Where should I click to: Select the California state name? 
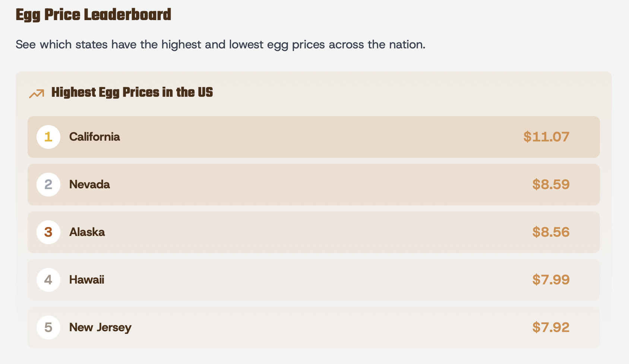tap(95, 137)
